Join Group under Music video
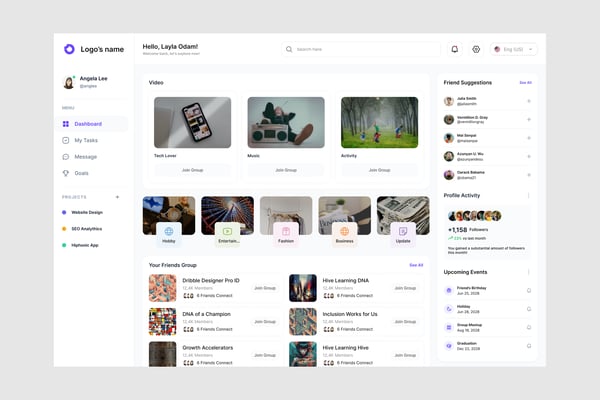The image size is (600, 400). click(x=286, y=170)
